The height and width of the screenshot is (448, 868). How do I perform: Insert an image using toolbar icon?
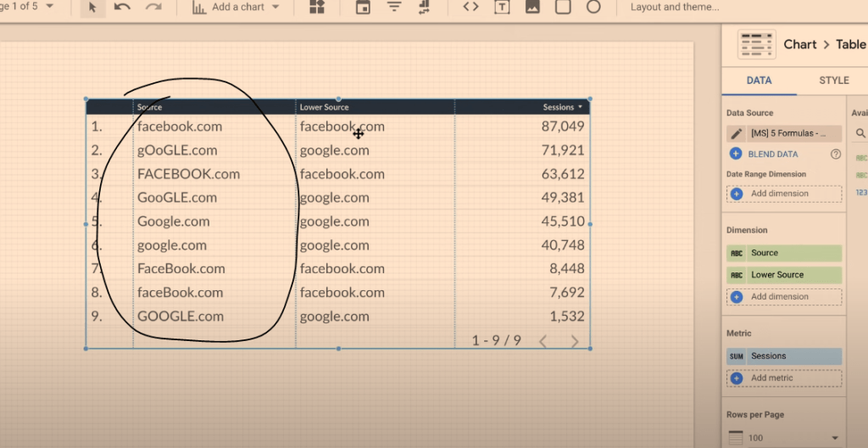click(532, 8)
